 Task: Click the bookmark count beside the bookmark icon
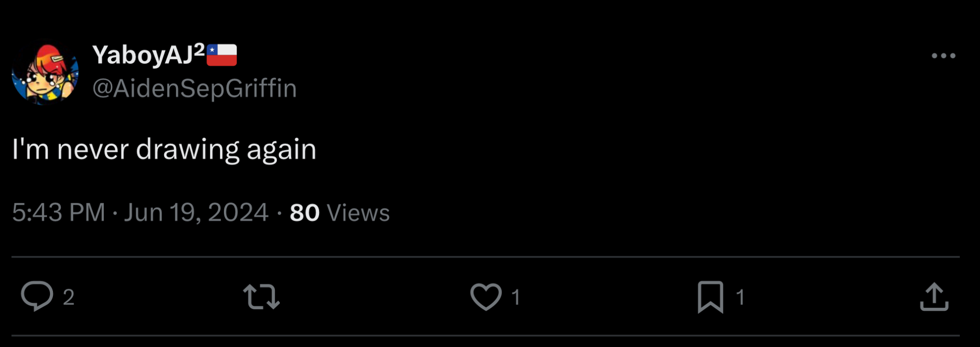[740, 297]
